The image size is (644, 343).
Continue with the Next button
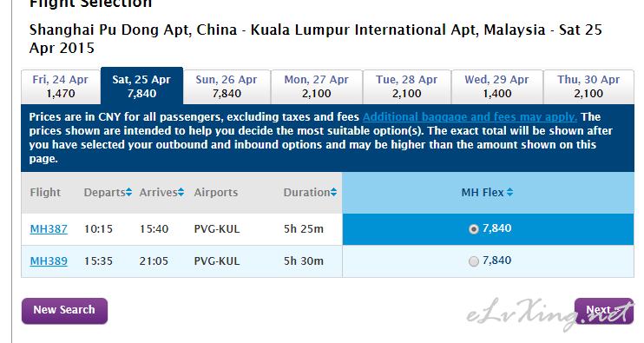pyautogui.click(x=604, y=311)
